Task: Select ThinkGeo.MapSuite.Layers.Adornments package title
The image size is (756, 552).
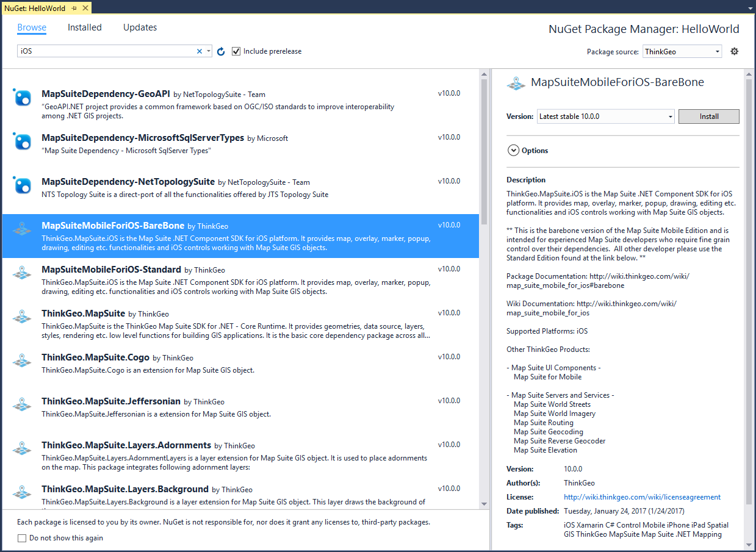Action: [126, 445]
